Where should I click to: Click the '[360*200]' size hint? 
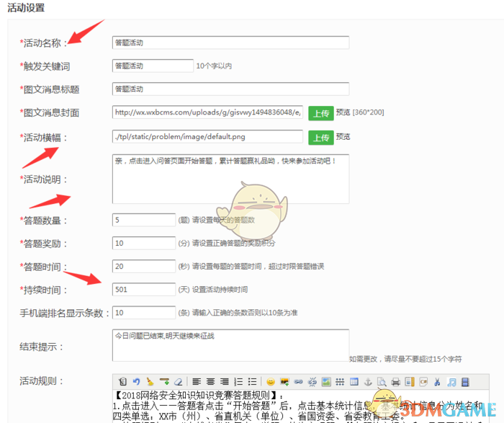(x=369, y=112)
